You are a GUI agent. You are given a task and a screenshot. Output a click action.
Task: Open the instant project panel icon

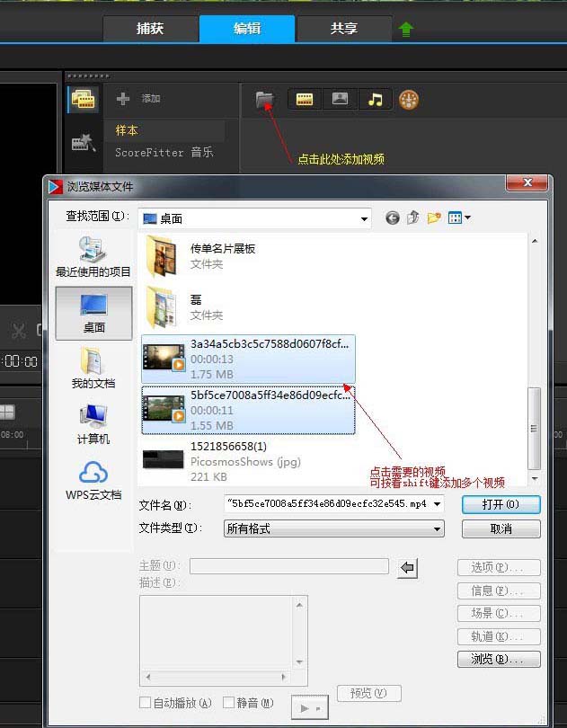tap(84, 144)
